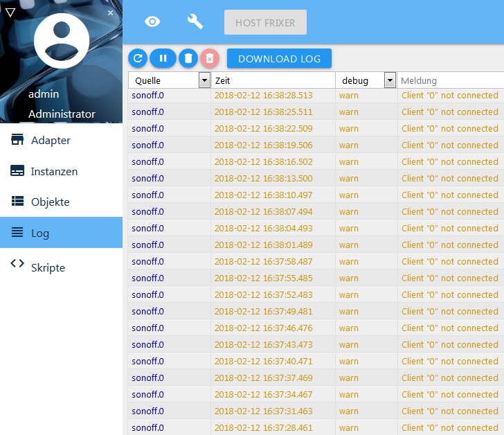
Task: Select timestamp 2018-02-12 16:38:07.494
Action: point(263,211)
